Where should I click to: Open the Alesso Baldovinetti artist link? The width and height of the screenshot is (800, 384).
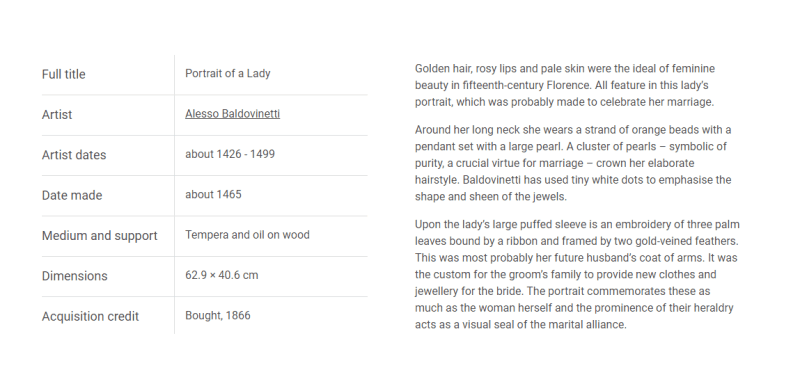pos(232,114)
